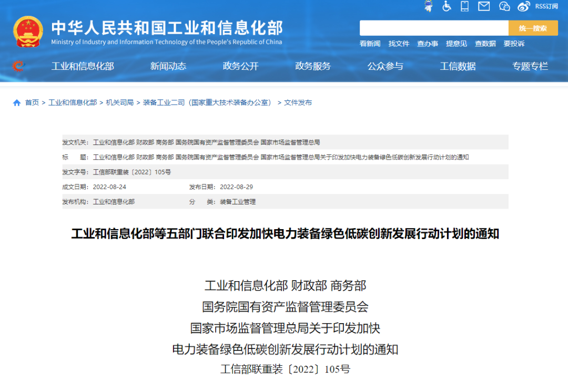The height and width of the screenshot is (392, 568).
Task: Open the Weibo icon in header
Action: [x=523, y=6]
